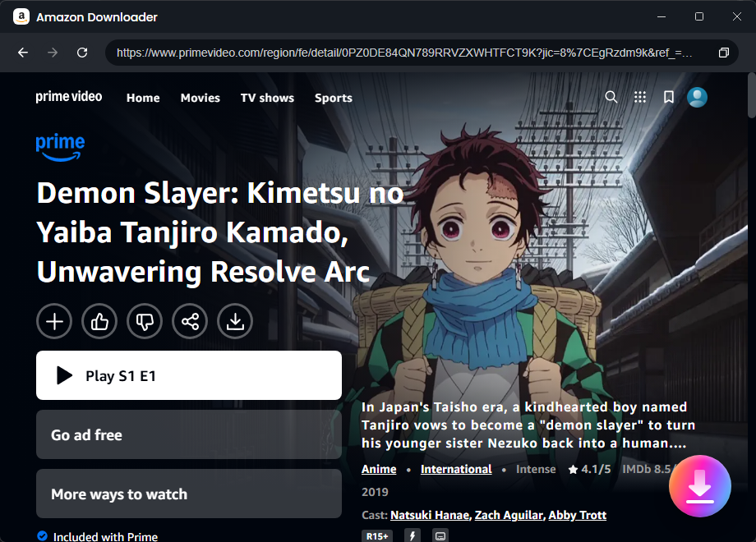Open the search magnifier icon
Screen dimensions: 756x542
[x=611, y=97]
